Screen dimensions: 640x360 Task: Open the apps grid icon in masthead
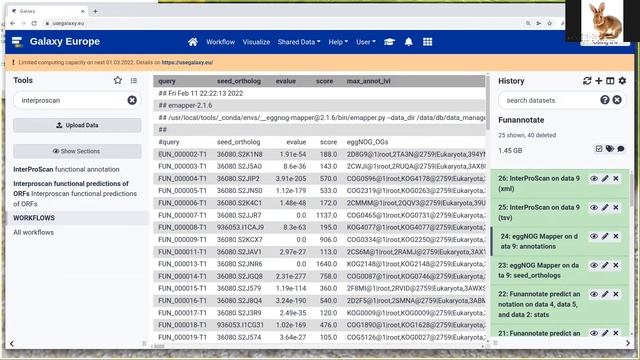point(427,42)
